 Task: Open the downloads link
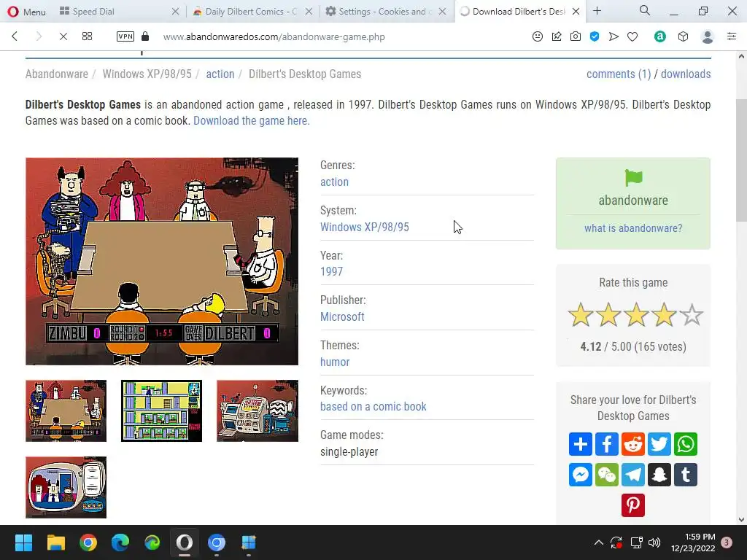(x=686, y=74)
